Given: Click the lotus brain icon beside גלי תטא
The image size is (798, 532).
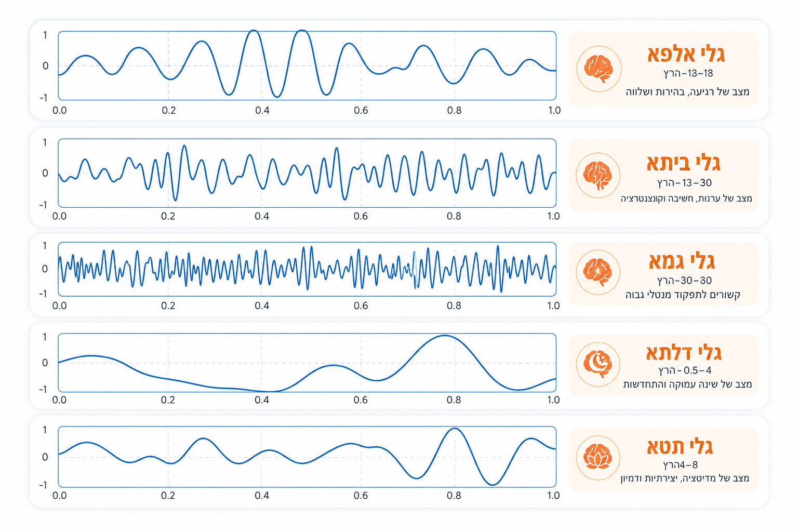Looking at the screenshot, I should [598, 458].
